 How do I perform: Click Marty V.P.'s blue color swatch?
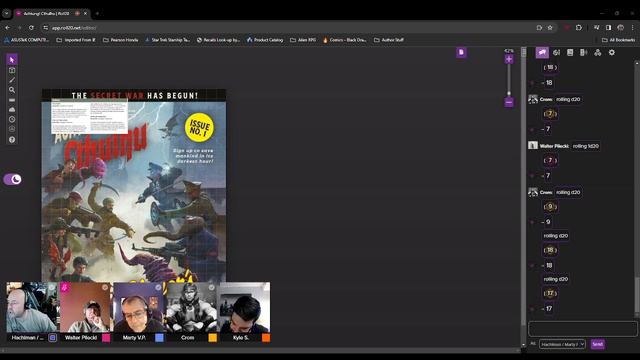160,338
